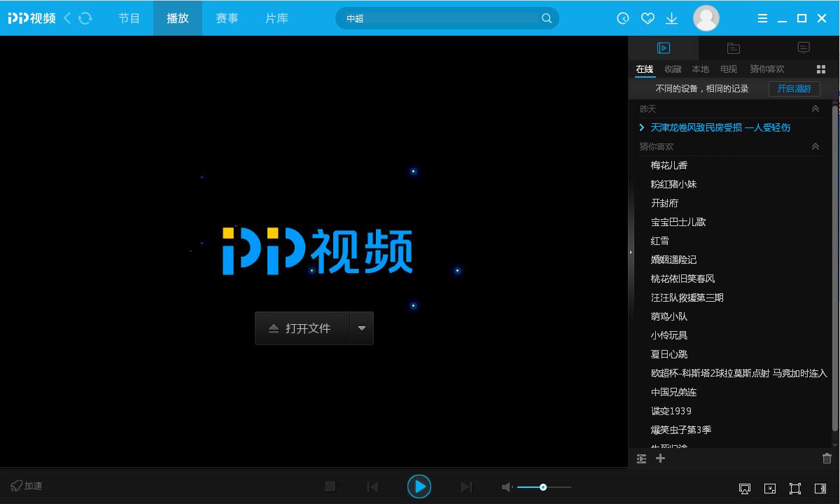Toggle fullscreen playback mode
The height and width of the screenshot is (504, 840).
click(x=795, y=489)
